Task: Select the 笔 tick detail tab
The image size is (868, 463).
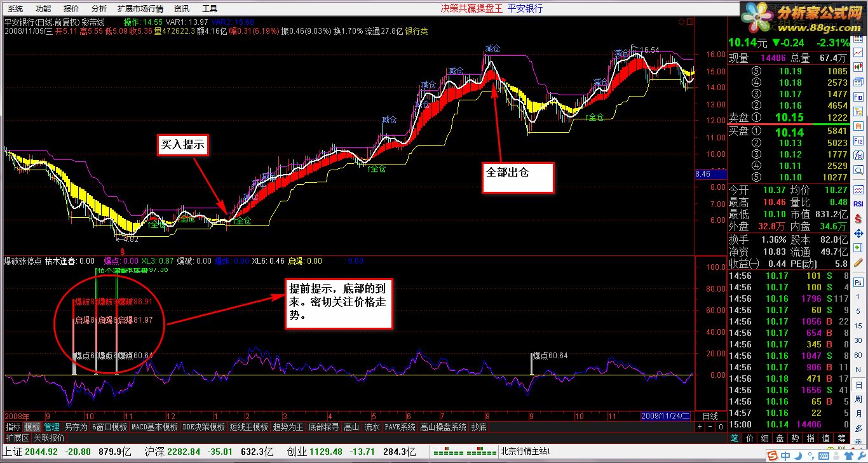Action: pyautogui.click(x=734, y=438)
